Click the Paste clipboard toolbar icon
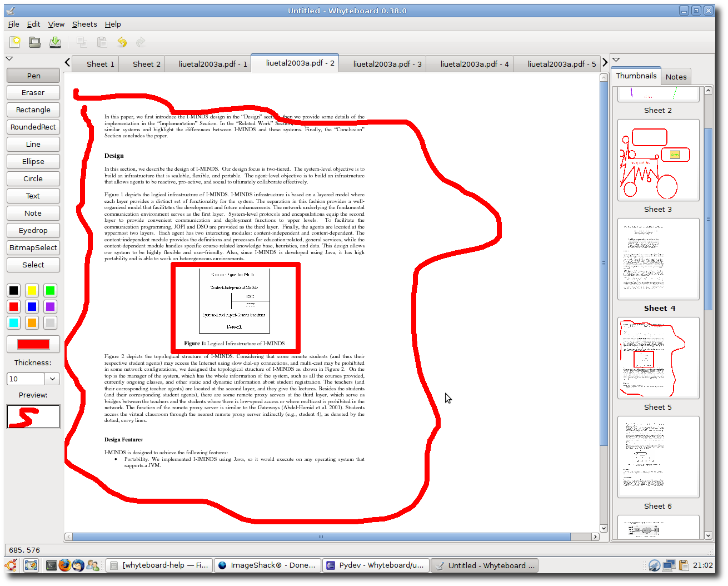The width and height of the screenshot is (728, 586). tap(102, 42)
